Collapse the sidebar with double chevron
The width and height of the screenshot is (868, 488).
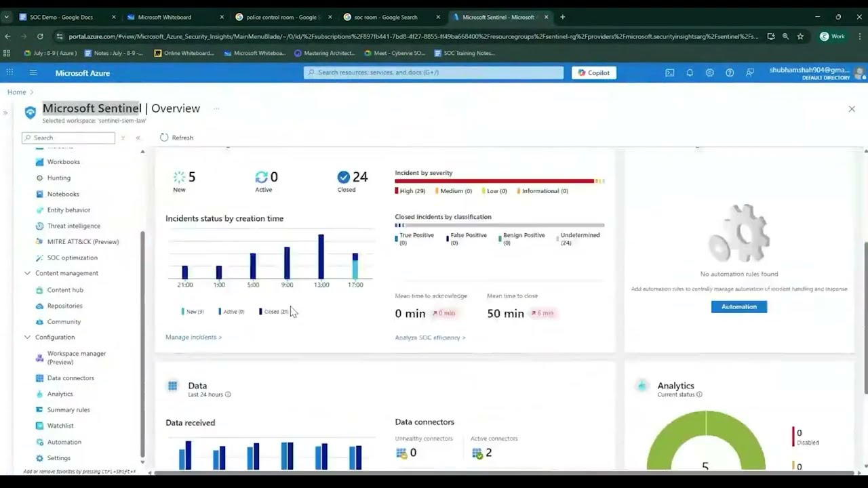point(138,138)
